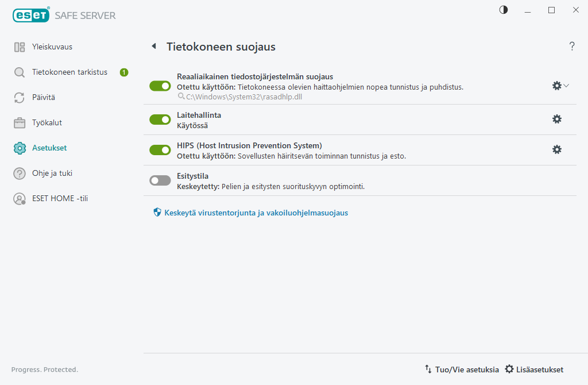
Task: Open Laitehallinta settings via its gear icon
Action: pyautogui.click(x=556, y=119)
